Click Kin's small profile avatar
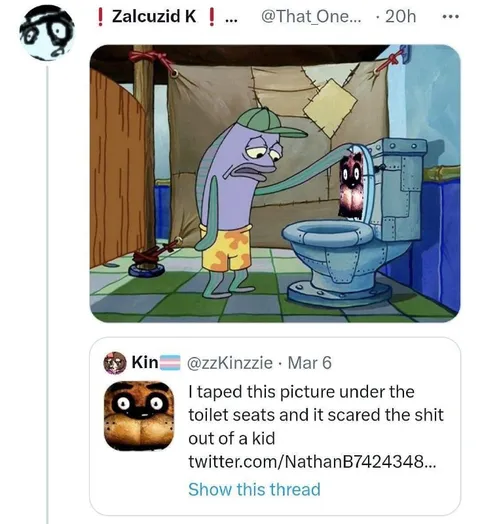Screen dimensions: 480x524 (x=115, y=363)
